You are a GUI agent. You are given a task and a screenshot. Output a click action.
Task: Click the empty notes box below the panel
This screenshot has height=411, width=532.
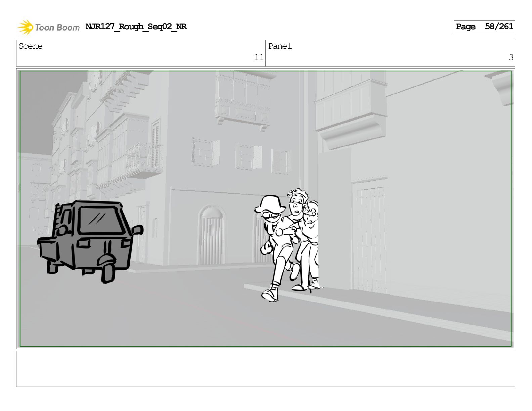[265, 369]
